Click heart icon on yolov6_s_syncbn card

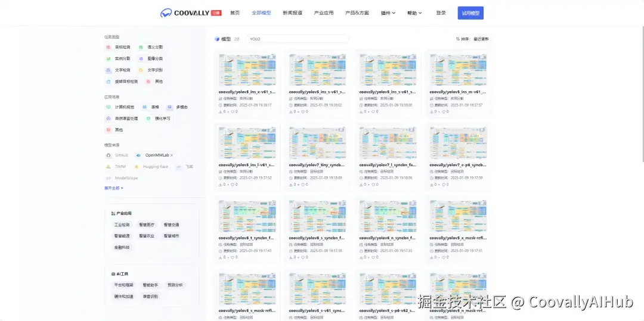coord(303,257)
